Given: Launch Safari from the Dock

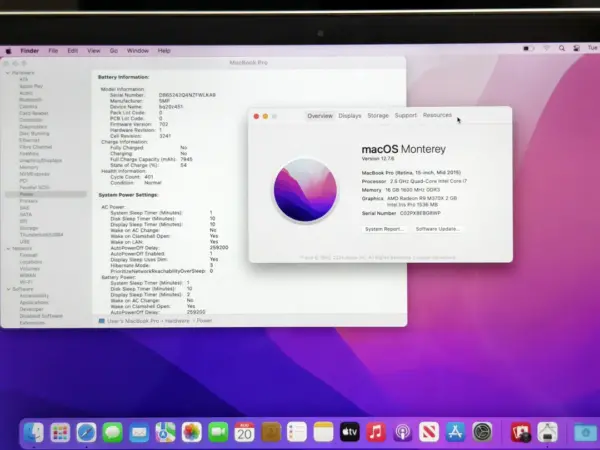Looking at the screenshot, I should 86,432.
